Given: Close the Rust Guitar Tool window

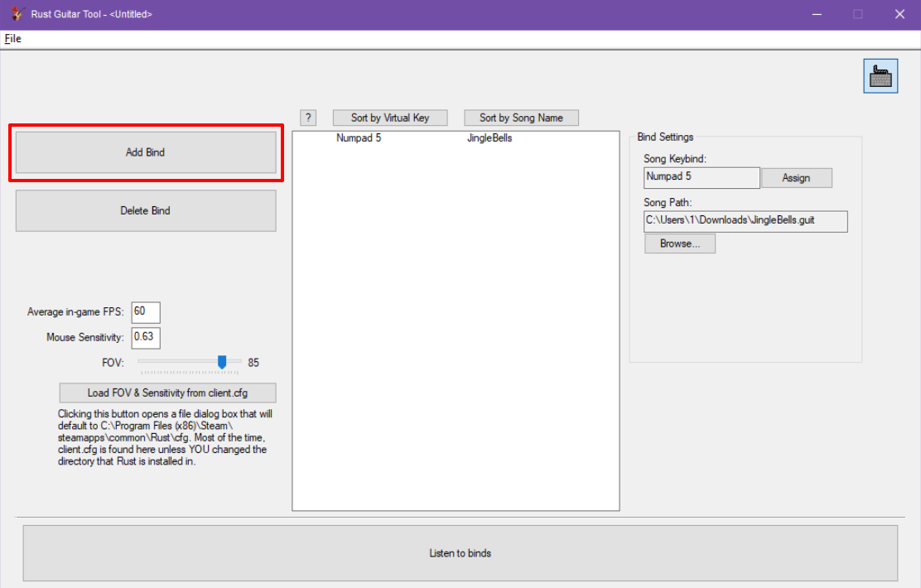Looking at the screenshot, I should 899,14.
